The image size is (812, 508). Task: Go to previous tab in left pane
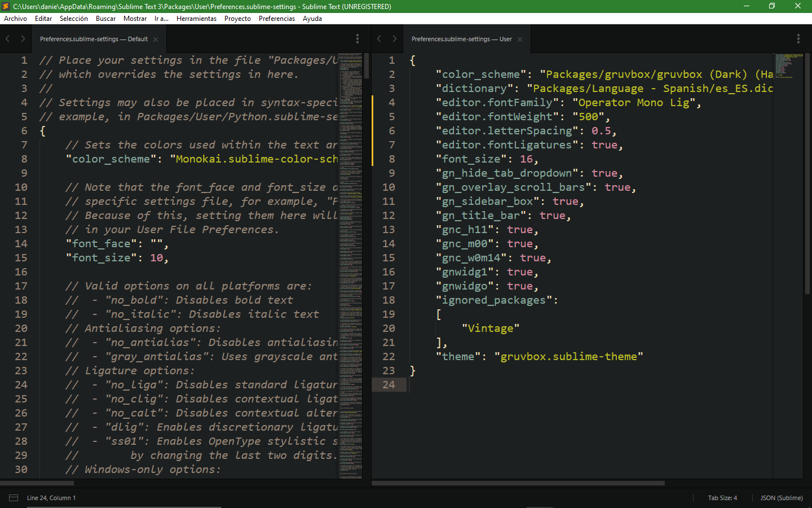point(7,38)
